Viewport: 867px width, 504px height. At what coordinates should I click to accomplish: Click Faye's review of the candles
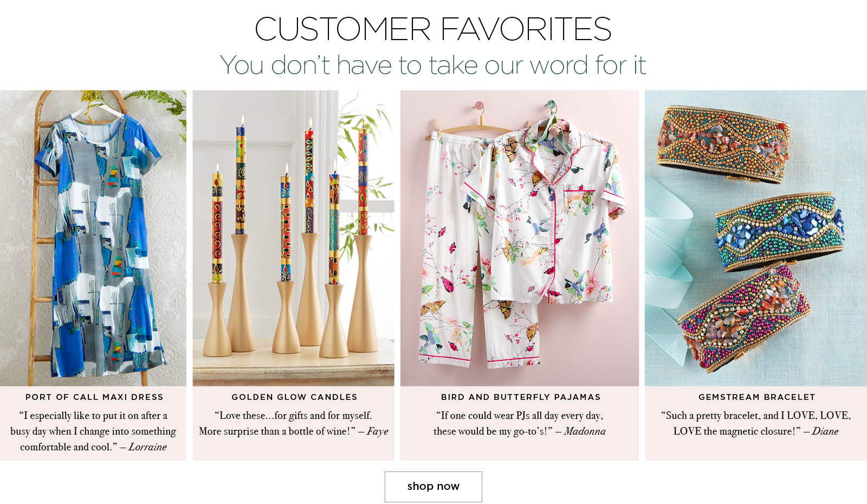[293, 423]
